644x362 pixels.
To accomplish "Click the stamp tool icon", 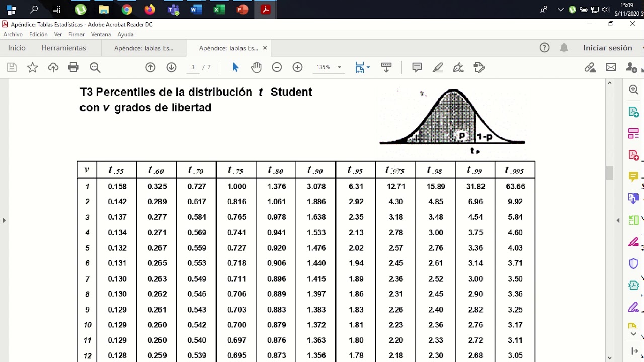I will [479, 67].
